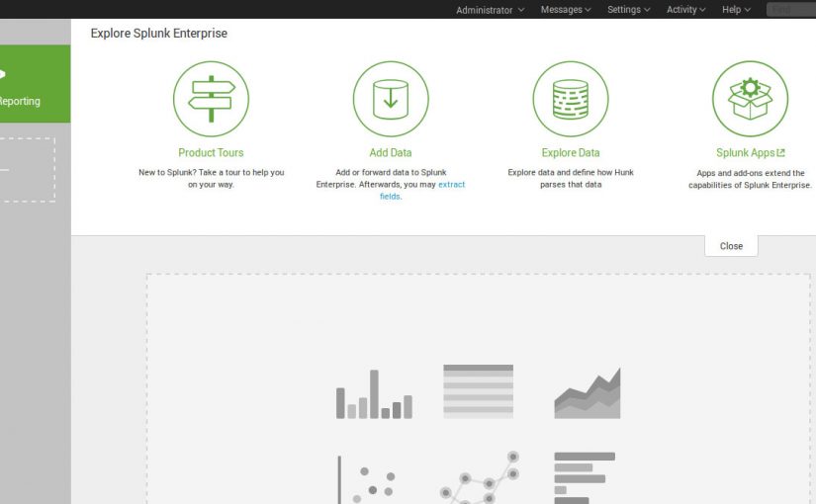The height and width of the screenshot is (504, 816).
Task: Close the Explore Splunk Enterprise panel
Action: [x=731, y=246]
